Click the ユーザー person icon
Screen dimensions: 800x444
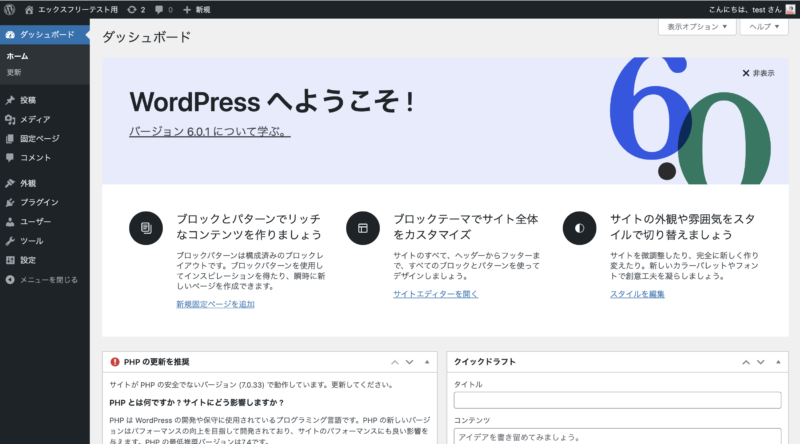(10, 222)
